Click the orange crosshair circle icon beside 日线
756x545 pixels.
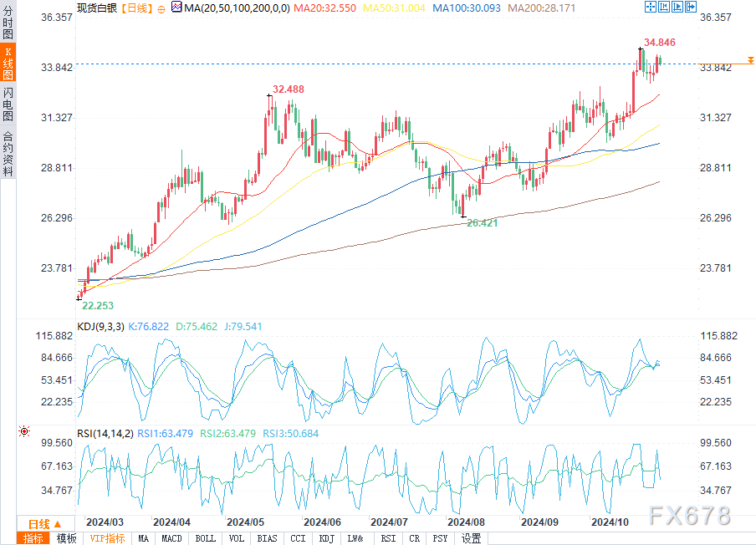coord(161,8)
